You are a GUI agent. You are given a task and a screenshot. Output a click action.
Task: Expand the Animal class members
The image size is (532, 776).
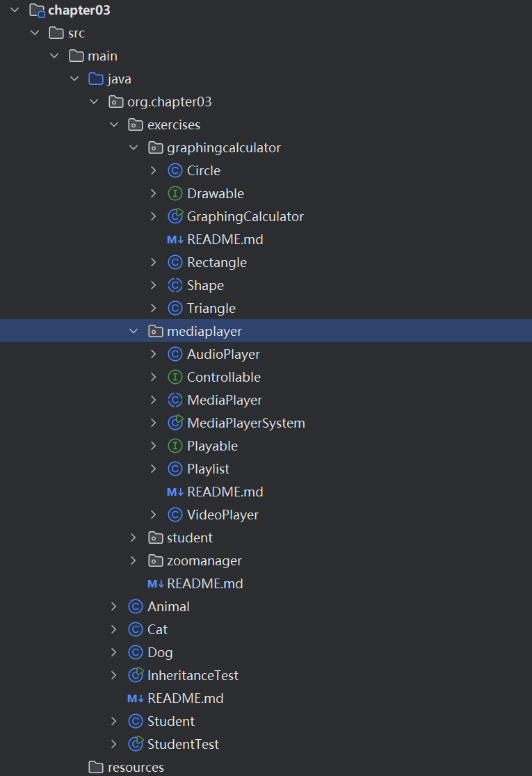tap(114, 607)
